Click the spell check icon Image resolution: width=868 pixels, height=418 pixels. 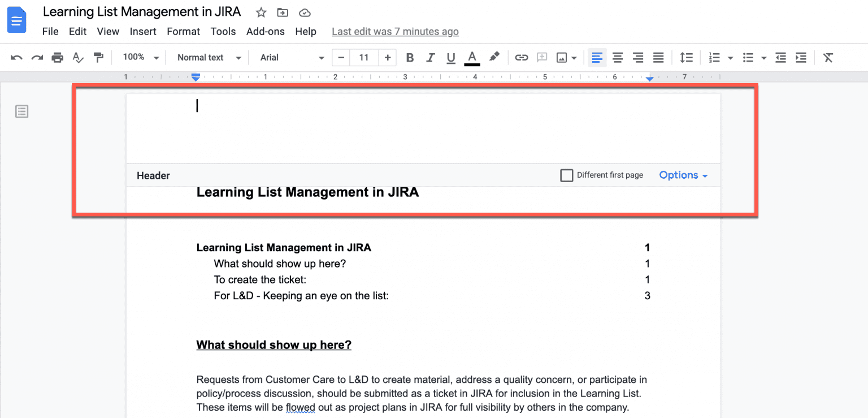click(x=79, y=58)
